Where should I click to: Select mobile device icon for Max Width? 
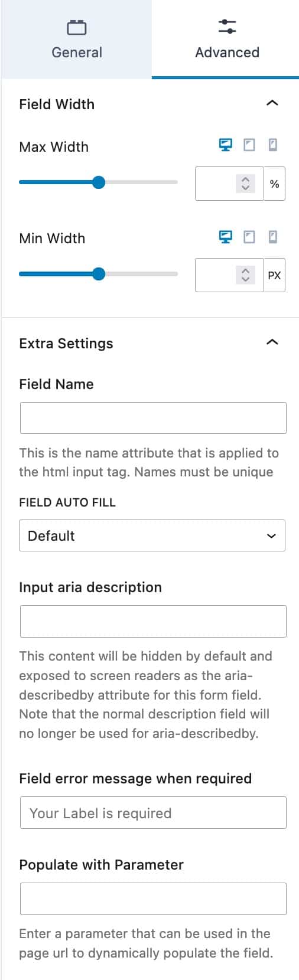point(273,145)
